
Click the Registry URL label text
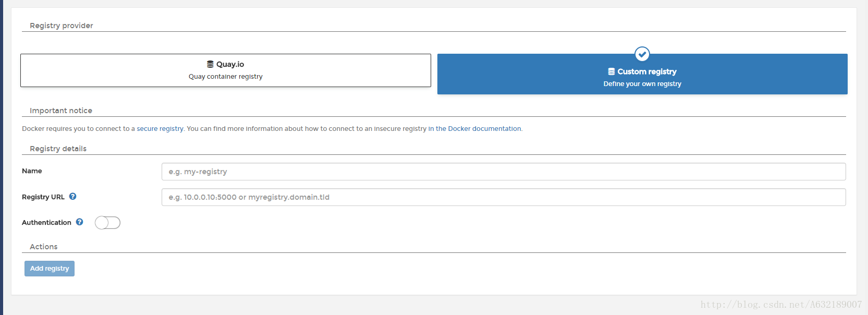point(43,197)
